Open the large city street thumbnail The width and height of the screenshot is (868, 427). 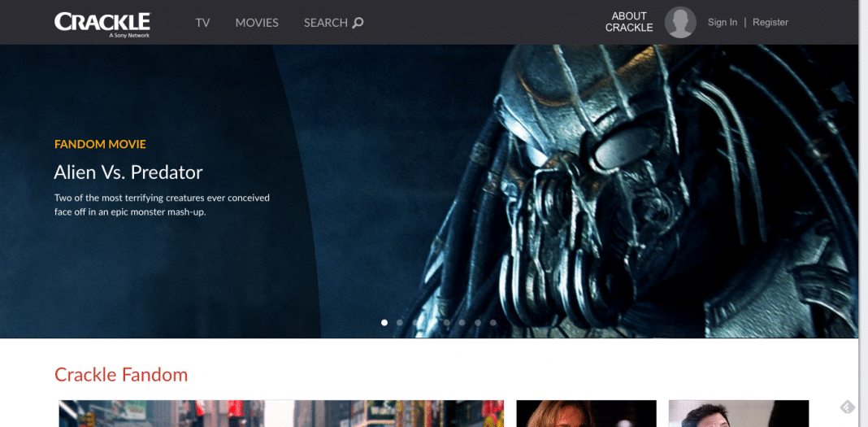click(281, 413)
